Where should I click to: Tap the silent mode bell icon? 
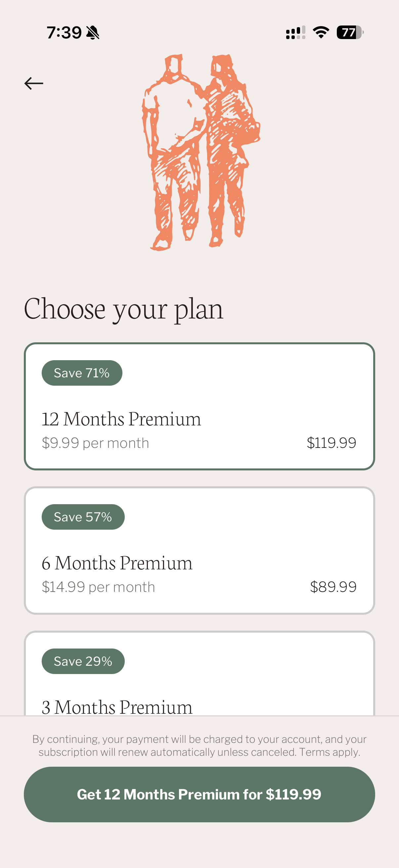click(x=93, y=33)
